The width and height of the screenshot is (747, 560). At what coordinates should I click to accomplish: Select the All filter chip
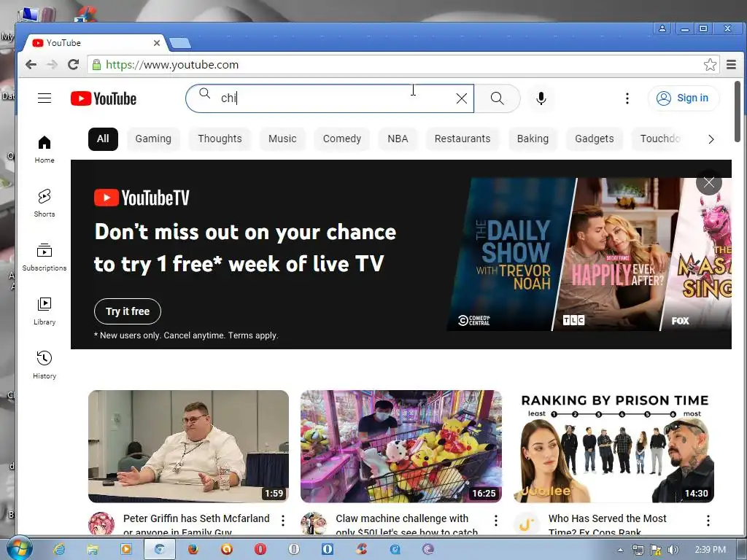(x=103, y=139)
